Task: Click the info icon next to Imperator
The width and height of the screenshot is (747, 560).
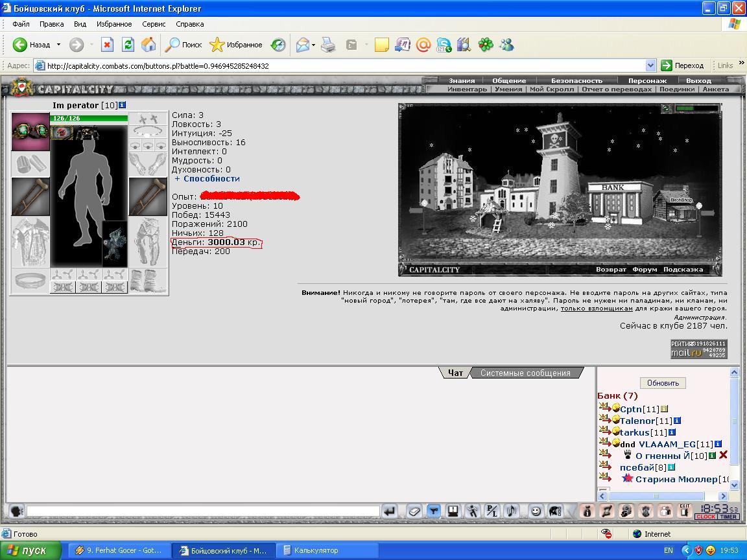Action: click(123, 105)
